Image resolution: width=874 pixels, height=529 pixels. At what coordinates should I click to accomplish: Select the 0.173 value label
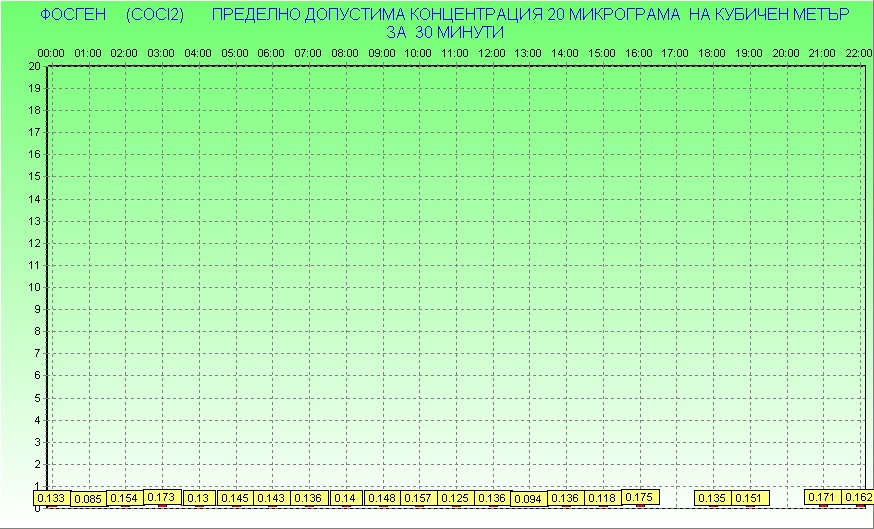click(161, 496)
